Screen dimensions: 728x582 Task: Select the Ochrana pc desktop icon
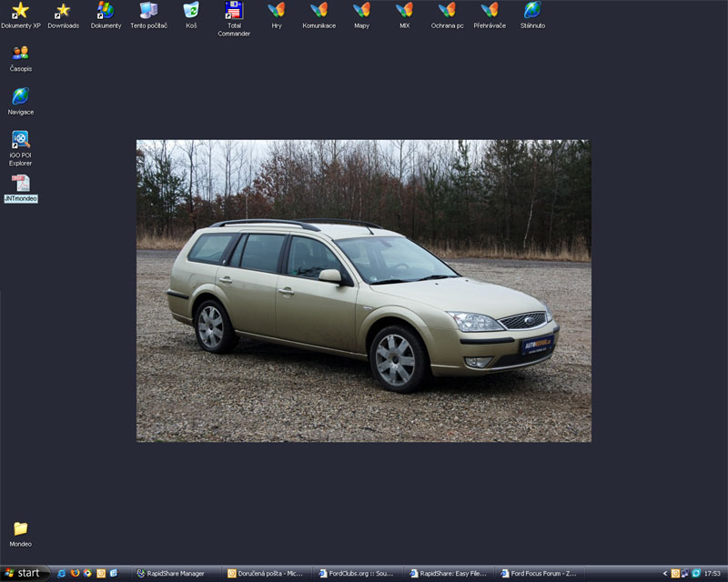[447, 11]
